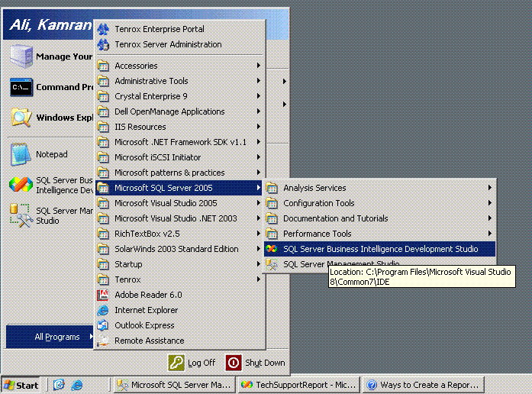
Task: Click the Shut Down power icon
Action: point(234,363)
